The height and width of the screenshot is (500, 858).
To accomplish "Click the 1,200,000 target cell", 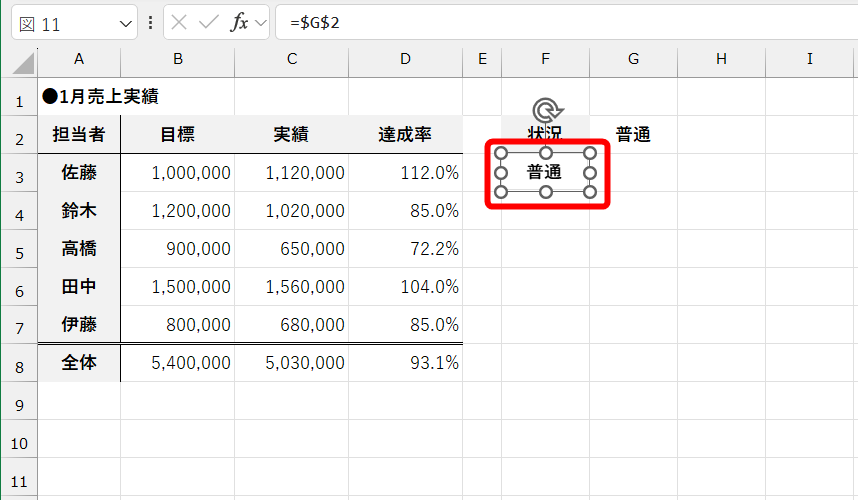I will coord(178,211).
